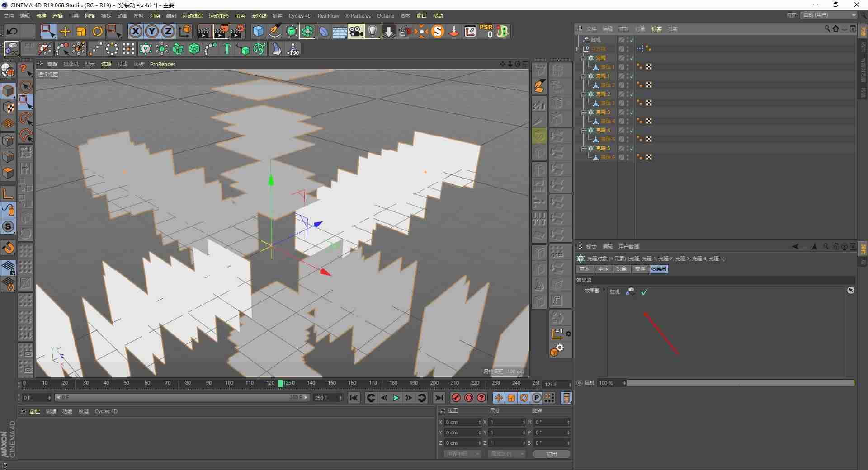The image size is (868, 470).
Task: Toggle the green enable check for 克隆.5
Action: click(632, 148)
